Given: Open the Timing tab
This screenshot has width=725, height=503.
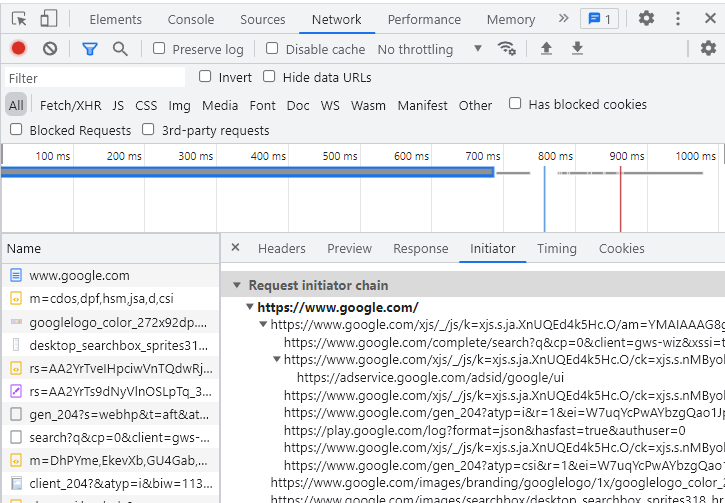Looking at the screenshot, I should pyautogui.click(x=557, y=249).
